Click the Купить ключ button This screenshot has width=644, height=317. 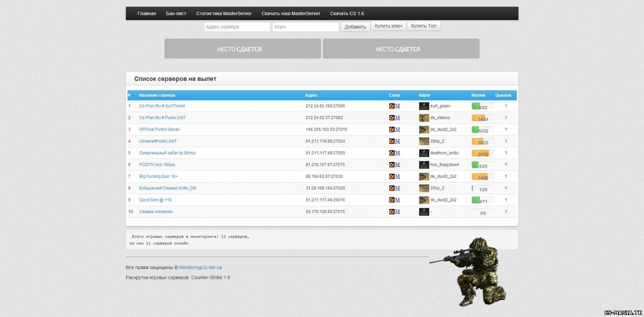tap(388, 26)
